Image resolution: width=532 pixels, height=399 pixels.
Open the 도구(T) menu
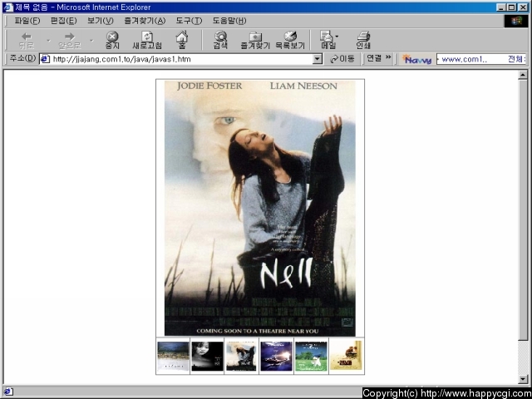pos(189,21)
